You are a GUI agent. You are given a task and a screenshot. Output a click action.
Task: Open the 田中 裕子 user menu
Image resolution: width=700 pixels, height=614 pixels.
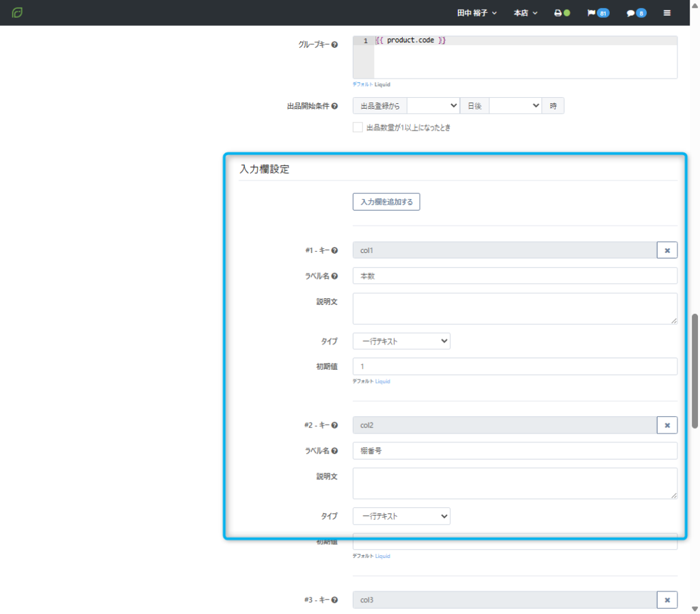pos(476,13)
